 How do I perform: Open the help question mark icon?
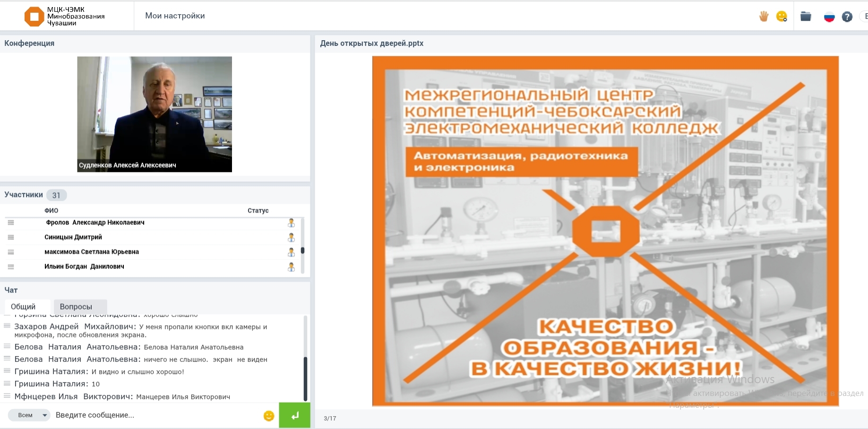(847, 17)
